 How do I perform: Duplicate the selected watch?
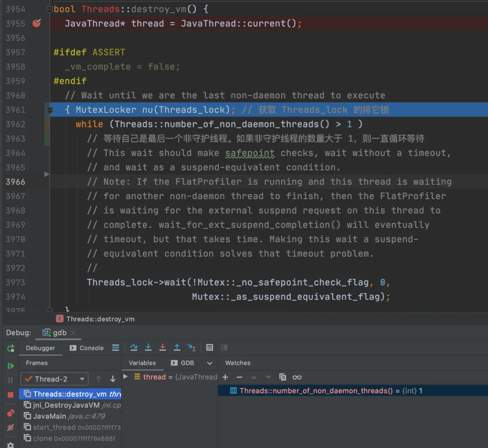(282, 378)
